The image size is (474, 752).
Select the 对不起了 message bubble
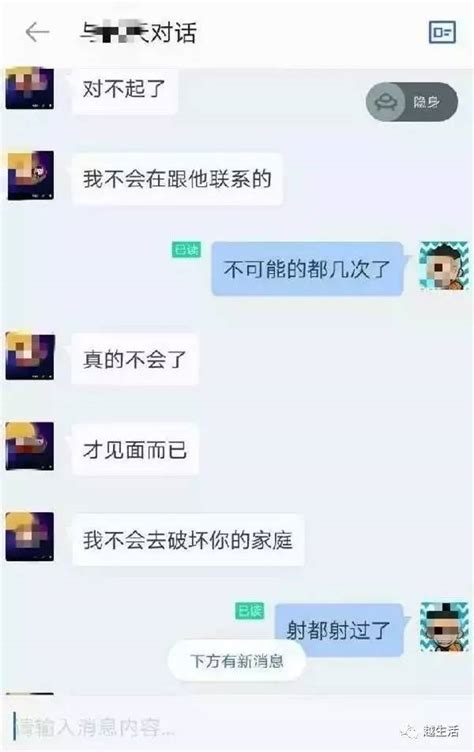[124, 89]
